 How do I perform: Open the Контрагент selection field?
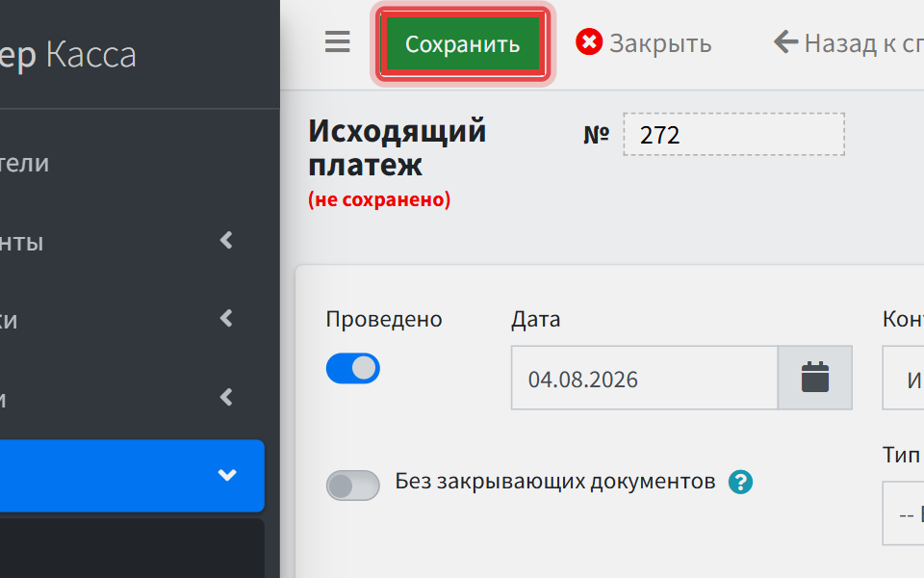903,378
